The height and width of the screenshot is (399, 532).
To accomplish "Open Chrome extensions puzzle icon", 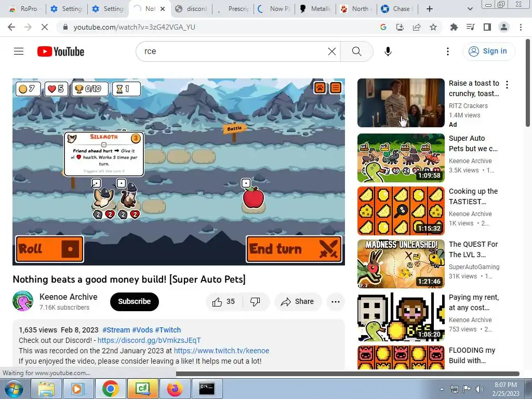I will click(x=454, y=27).
